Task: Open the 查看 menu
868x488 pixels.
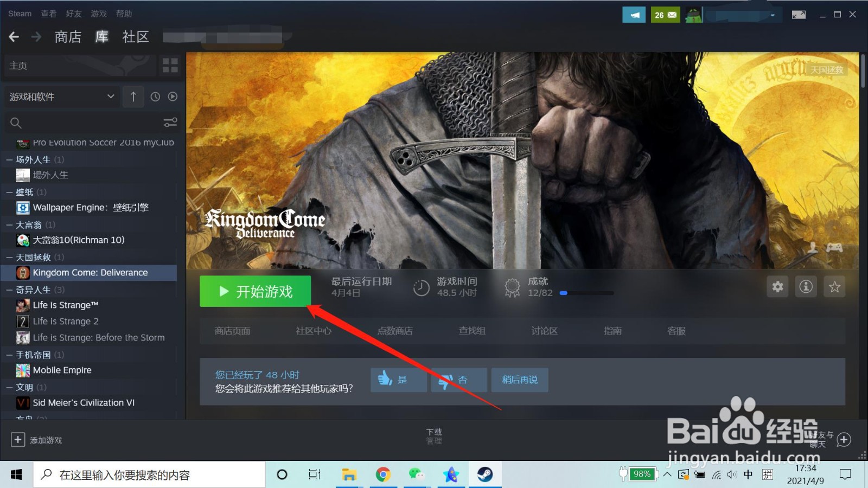Action: tap(49, 14)
